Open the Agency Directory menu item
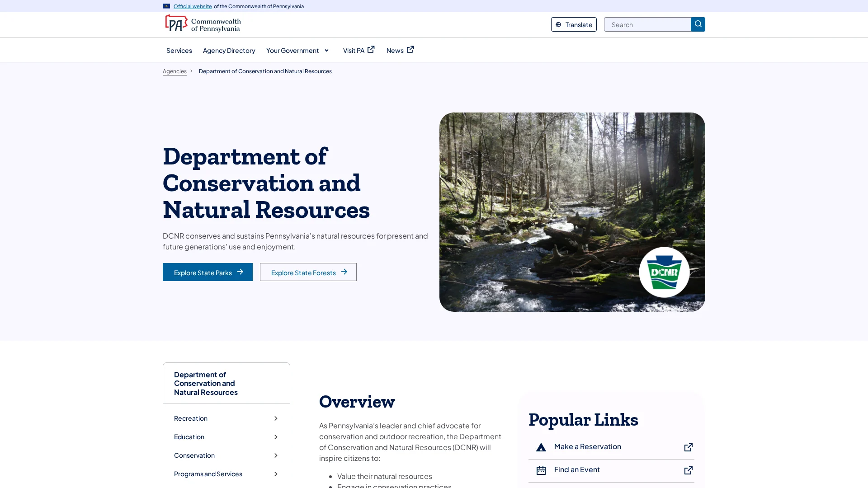 click(229, 50)
